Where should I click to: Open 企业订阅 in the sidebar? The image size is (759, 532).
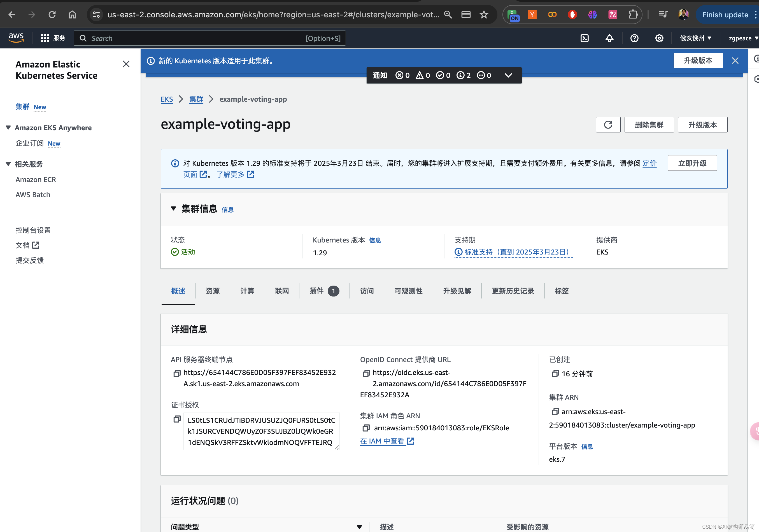pyautogui.click(x=29, y=143)
